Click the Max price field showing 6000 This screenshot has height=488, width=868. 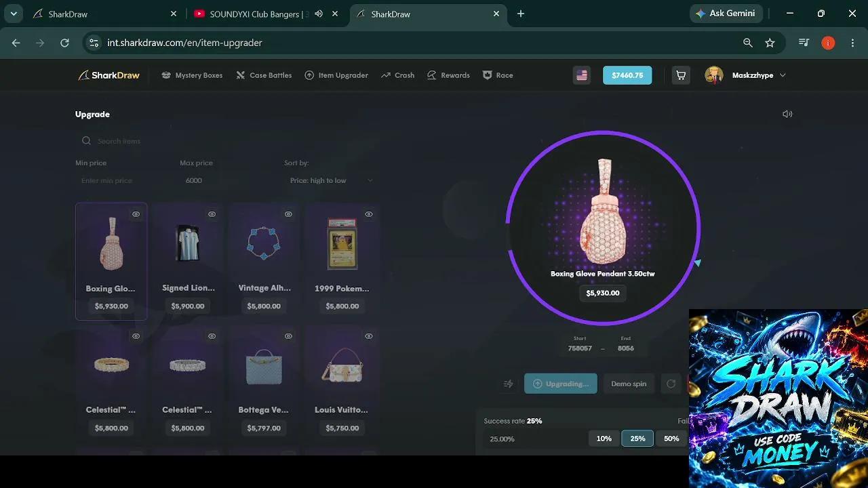(x=229, y=180)
